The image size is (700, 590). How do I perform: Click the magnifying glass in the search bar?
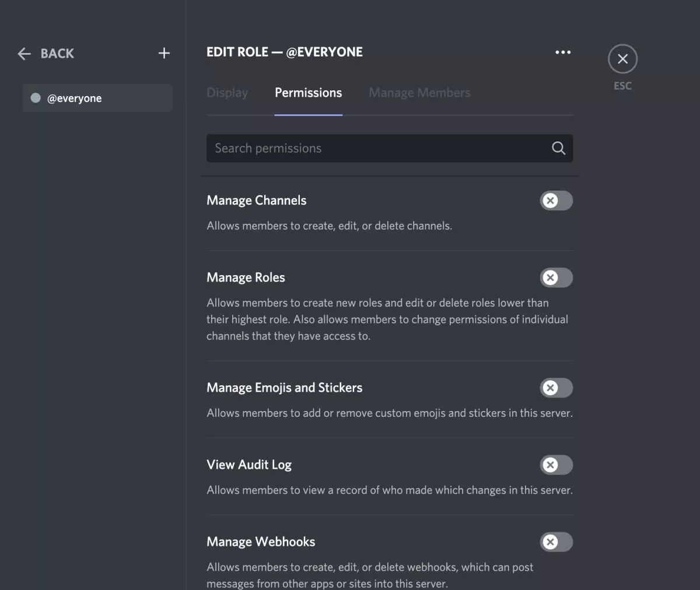558,148
